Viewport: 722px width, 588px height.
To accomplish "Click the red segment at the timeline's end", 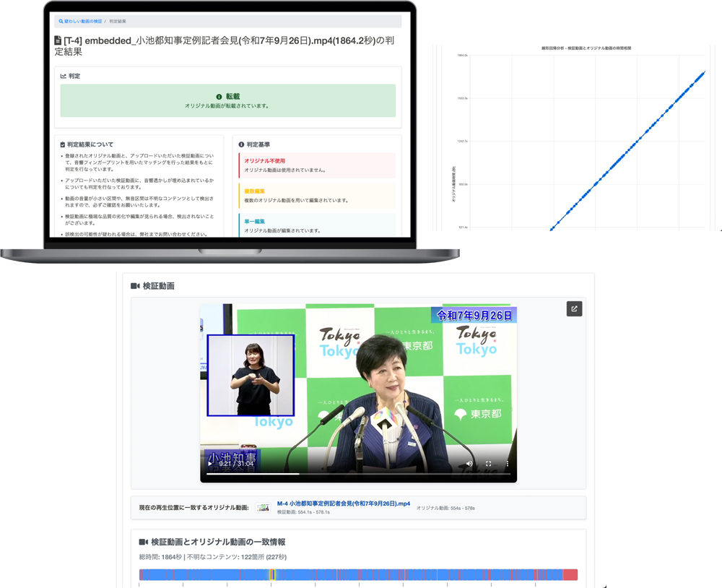I will click(x=570, y=575).
